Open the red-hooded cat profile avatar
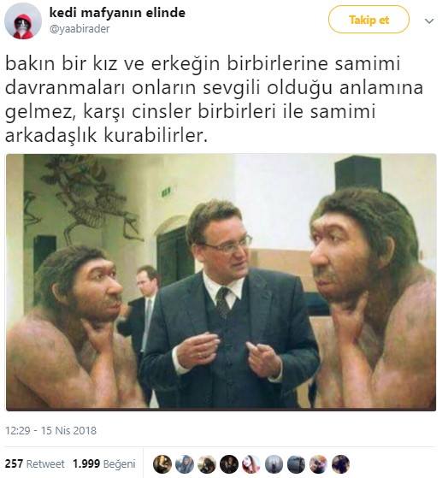448x478 pixels. (x=23, y=21)
